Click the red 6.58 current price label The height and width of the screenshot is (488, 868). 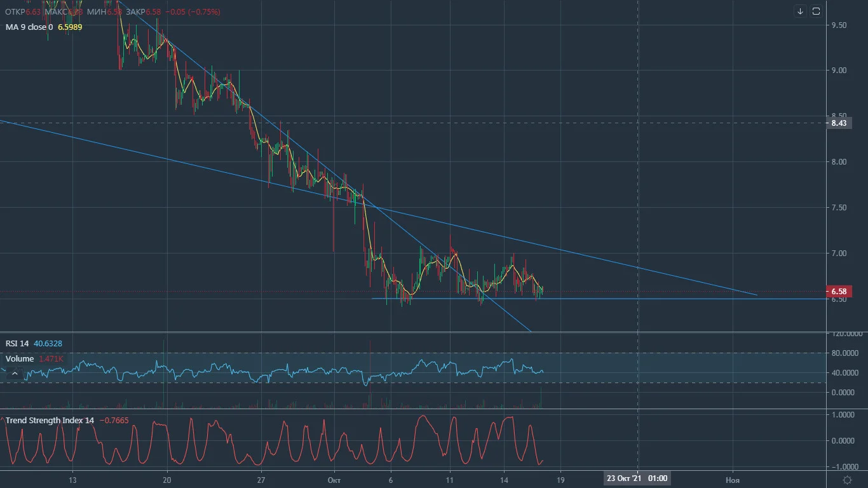839,292
